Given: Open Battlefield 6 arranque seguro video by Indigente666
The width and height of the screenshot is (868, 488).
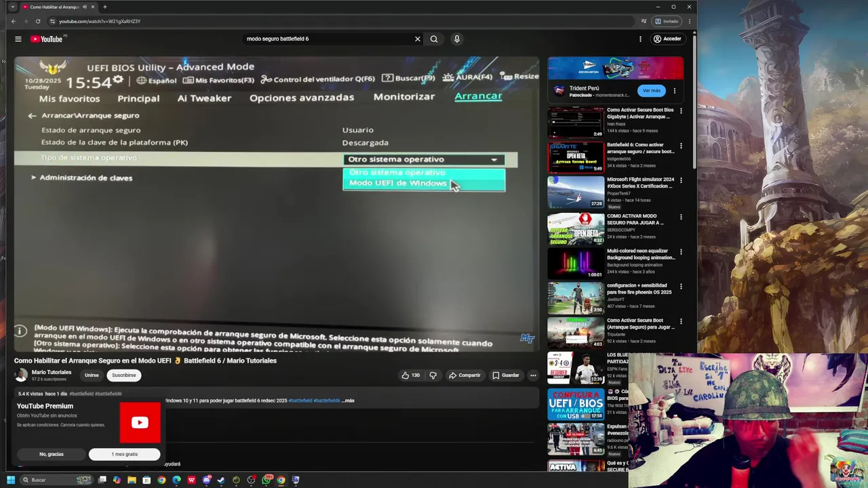Looking at the screenshot, I should (576, 157).
